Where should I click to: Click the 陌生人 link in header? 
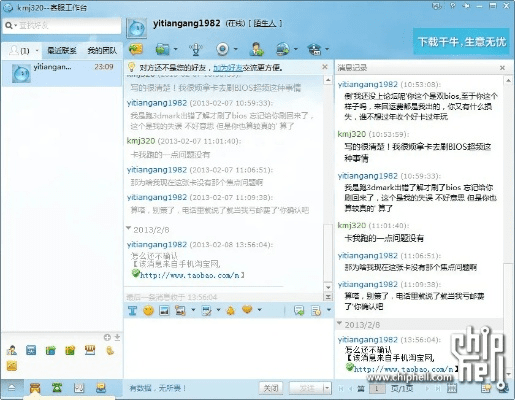point(265,23)
